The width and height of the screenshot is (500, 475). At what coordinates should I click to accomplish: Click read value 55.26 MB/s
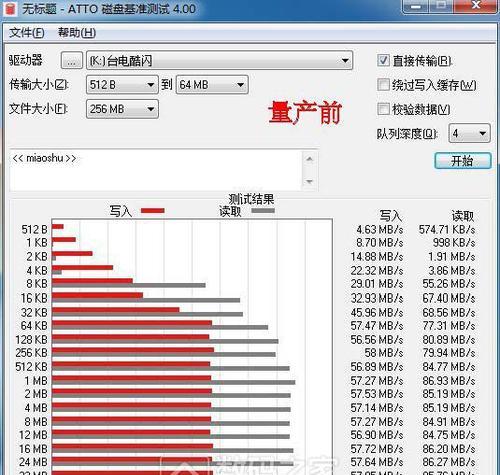pyautogui.click(x=449, y=284)
